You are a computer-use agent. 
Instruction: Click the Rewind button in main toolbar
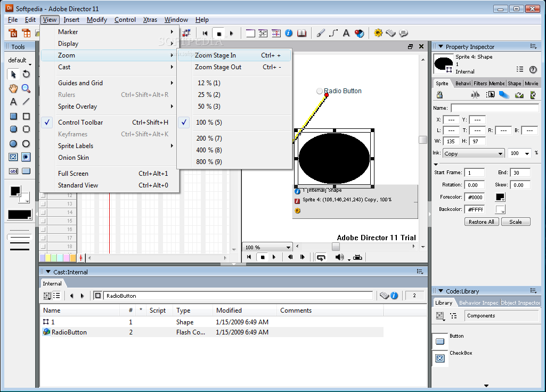[205, 34]
